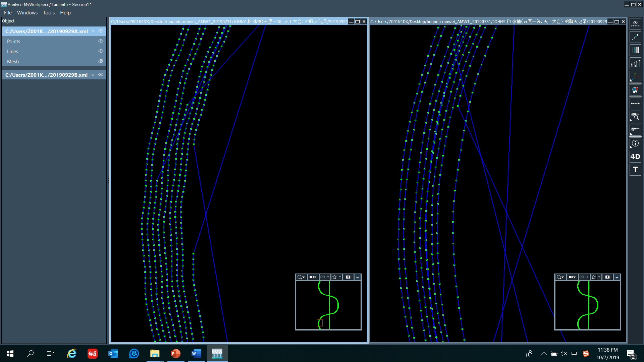
Task: Click the rising arrows bar chart icon
Action: coord(635,63)
